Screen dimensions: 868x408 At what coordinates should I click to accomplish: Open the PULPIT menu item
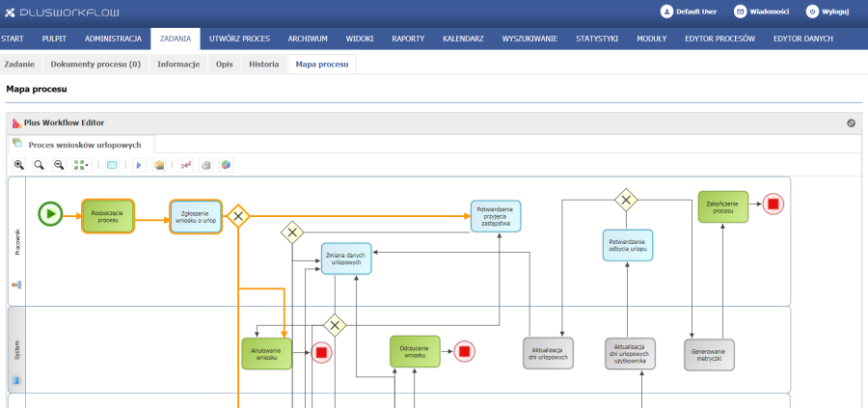click(54, 39)
